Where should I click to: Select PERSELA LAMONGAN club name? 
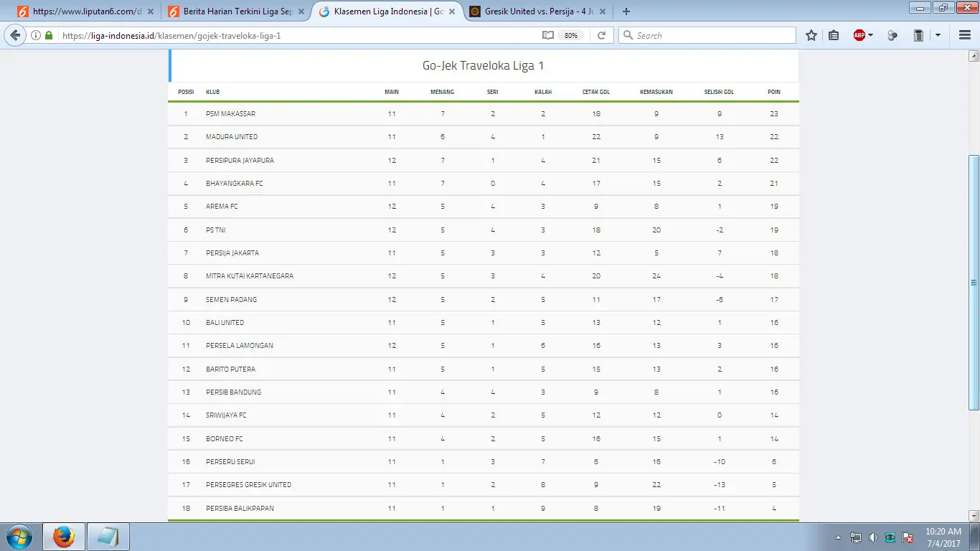tap(240, 345)
